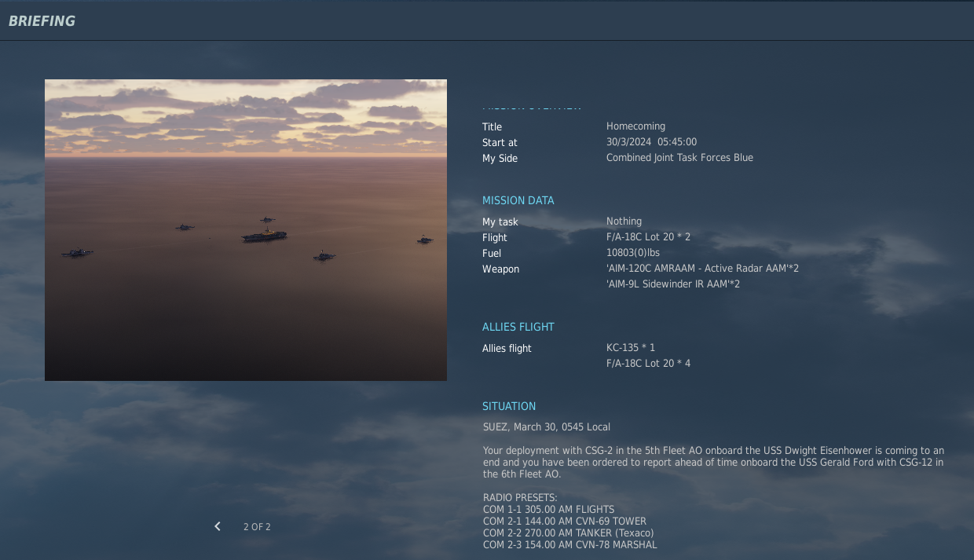Viewport: 974px width, 560px height.
Task: Click the COM 2-1 CVN-69 TOWER preset
Action: (564, 521)
